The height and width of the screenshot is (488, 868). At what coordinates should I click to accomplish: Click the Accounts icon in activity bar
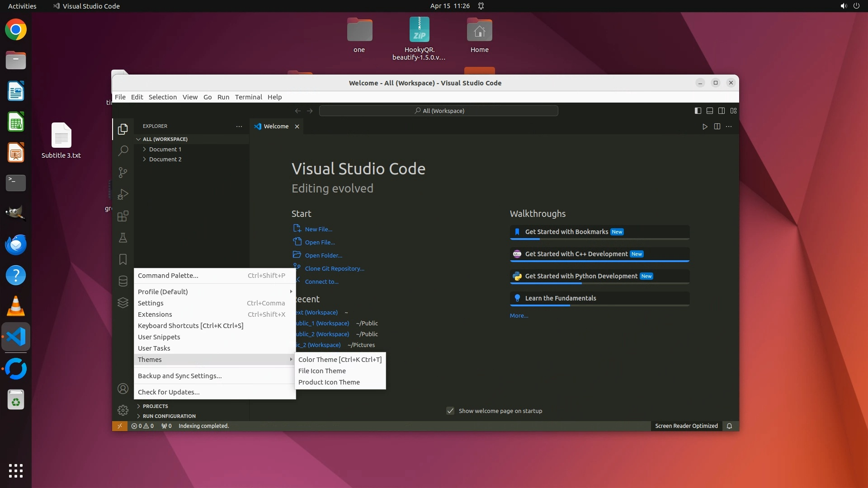tap(123, 389)
